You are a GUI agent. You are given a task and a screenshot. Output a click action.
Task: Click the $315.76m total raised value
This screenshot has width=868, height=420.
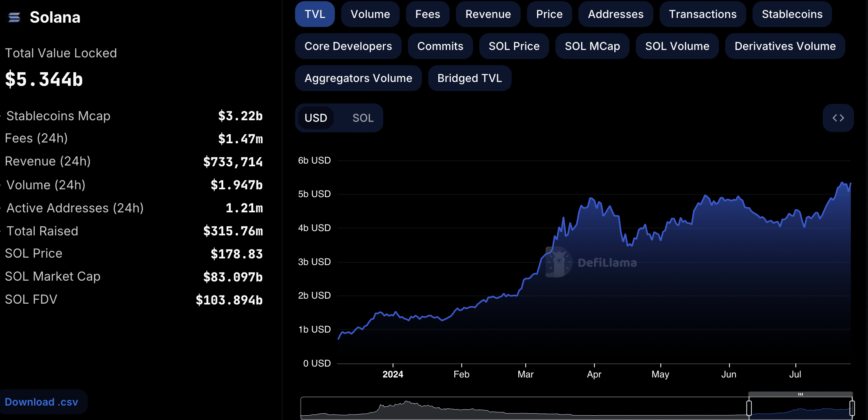tap(233, 231)
